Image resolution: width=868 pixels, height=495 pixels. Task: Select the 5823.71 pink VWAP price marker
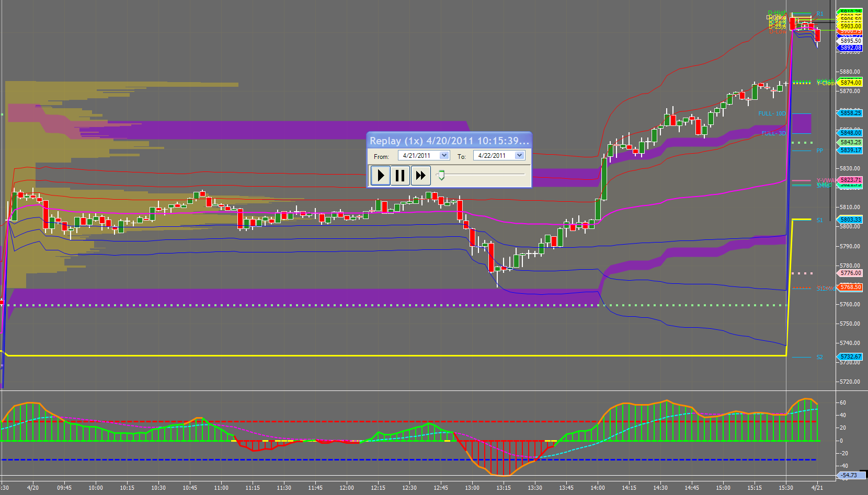851,180
